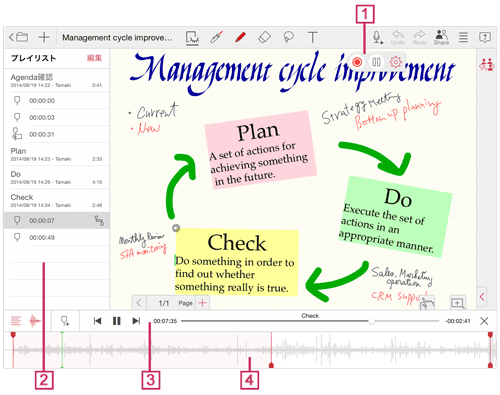
Task: Start recording with red record button
Action: [357, 62]
